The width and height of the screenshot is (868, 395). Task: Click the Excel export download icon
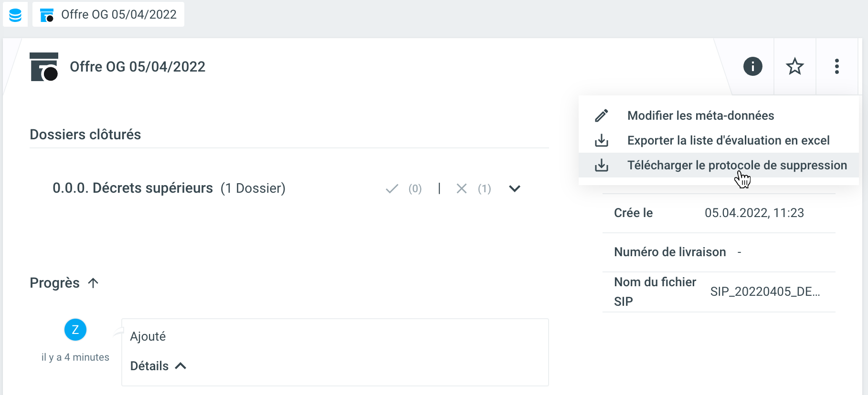(x=602, y=140)
